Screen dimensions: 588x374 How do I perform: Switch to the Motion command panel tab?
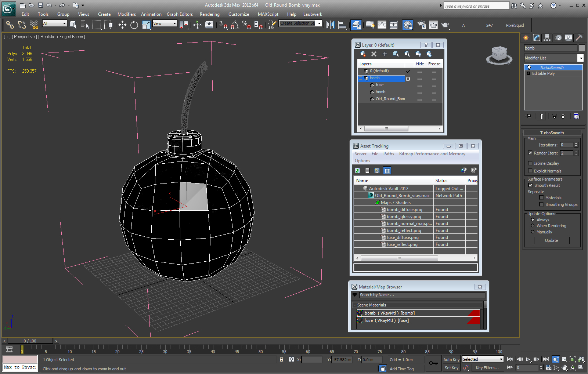pos(558,38)
